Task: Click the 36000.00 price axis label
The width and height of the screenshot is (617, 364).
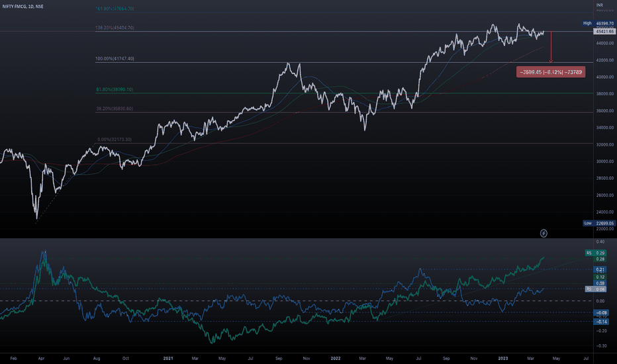Action: (605, 111)
